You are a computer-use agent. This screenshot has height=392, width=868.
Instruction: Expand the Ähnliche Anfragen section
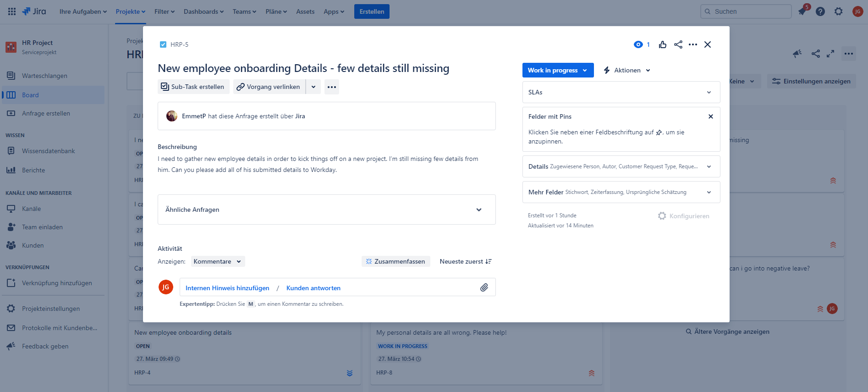pyautogui.click(x=478, y=210)
